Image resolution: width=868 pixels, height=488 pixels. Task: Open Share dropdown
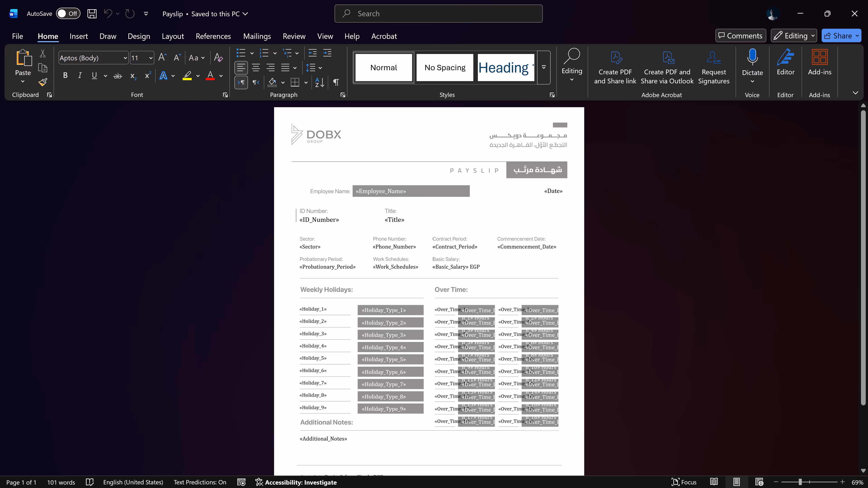857,36
